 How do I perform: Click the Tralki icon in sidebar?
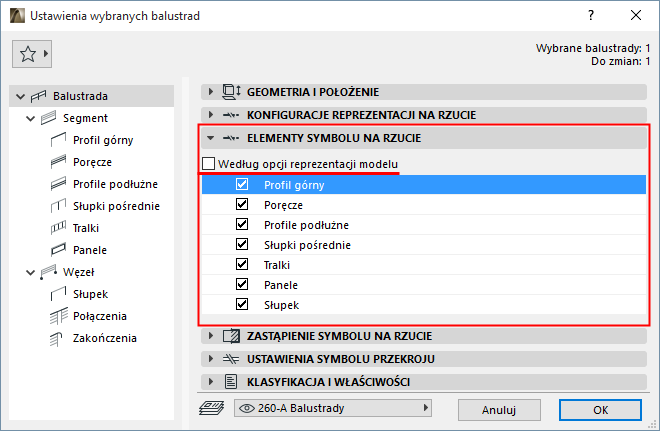coord(57,228)
